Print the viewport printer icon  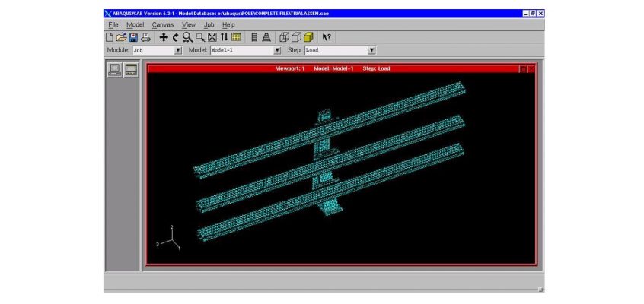click(x=145, y=37)
